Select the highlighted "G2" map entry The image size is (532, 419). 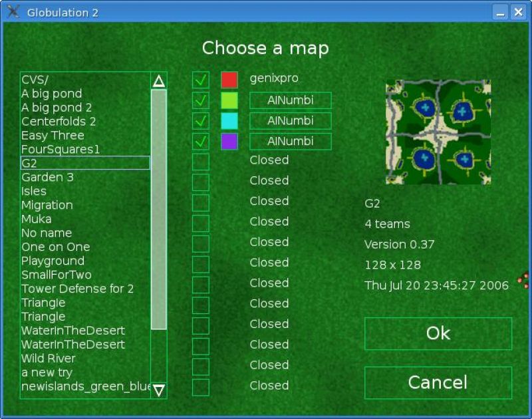[85, 163]
